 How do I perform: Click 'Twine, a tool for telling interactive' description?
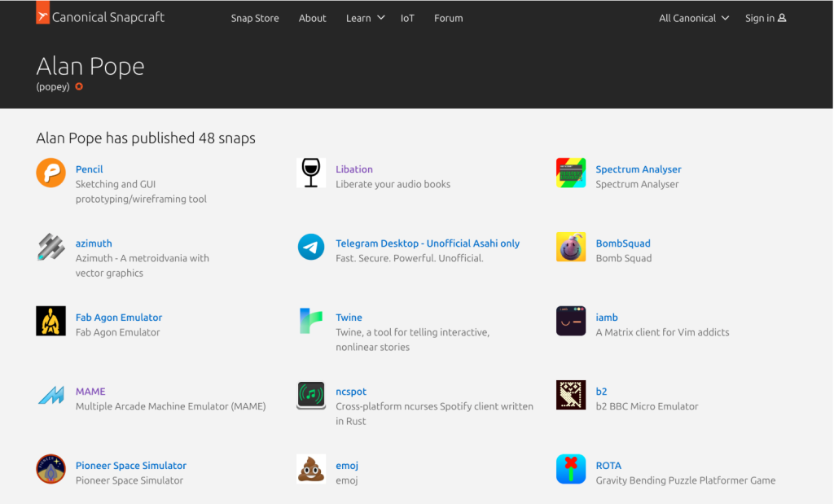click(x=413, y=340)
